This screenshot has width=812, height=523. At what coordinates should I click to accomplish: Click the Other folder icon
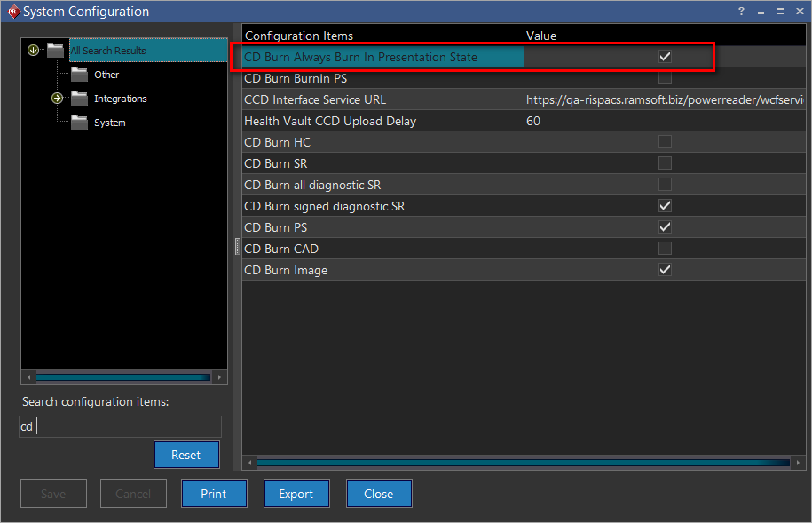coord(80,75)
